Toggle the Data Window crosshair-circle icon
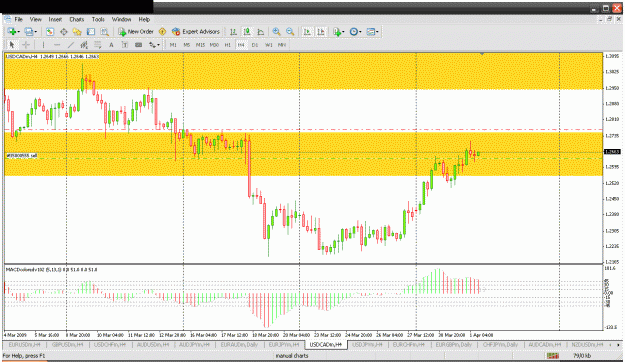This screenshot has height=362, width=625. click(x=63, y=31)
